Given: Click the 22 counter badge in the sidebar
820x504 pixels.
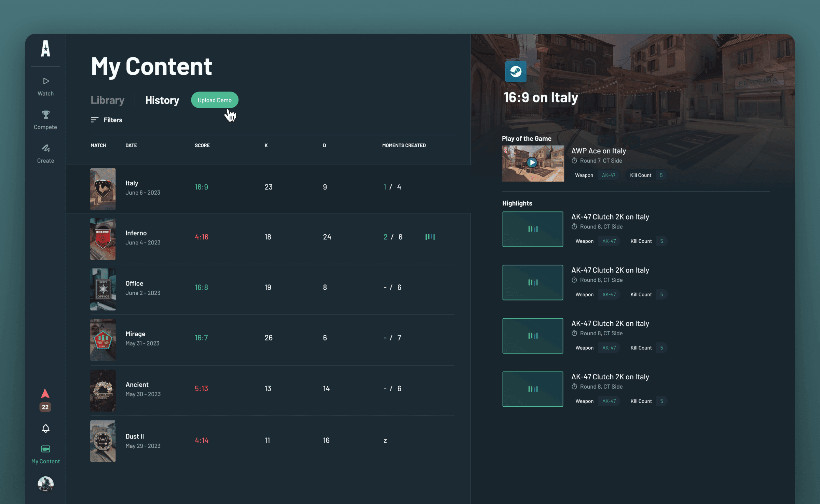Looking at the screenshot, I should click(x=45, y=407).
